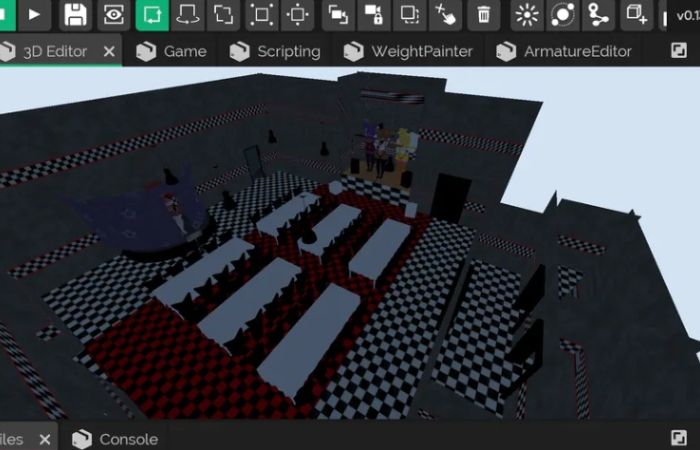The image size is (700, 450).
Task: Delete selection with the trash can icon
Action: [x=483, y=15]
